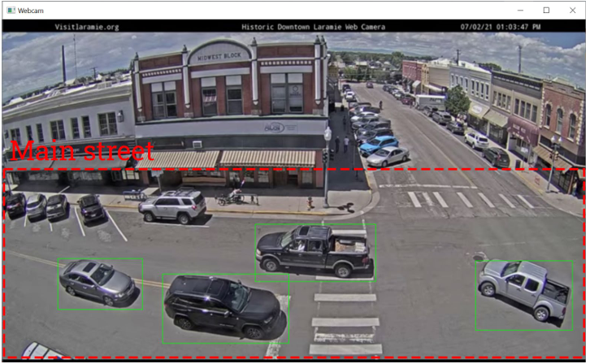Screen dimensions: 590x364
Task: Select the detected silver pickup truck box
Action: pyautogui.click(x=523, y=294)
